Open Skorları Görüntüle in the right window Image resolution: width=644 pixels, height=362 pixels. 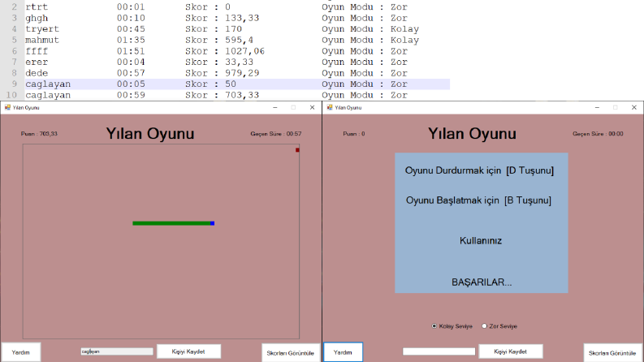tap(612, 353)
